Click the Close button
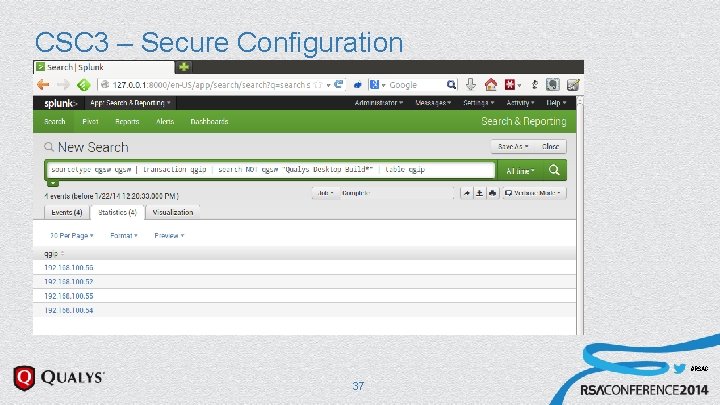 click(x=550, y=146)
